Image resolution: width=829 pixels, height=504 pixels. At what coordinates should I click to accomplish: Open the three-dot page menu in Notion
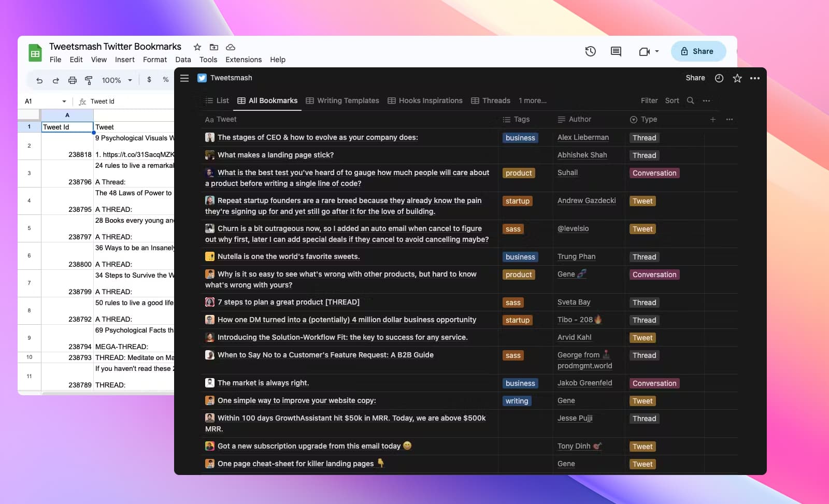[x=754, y=78]
